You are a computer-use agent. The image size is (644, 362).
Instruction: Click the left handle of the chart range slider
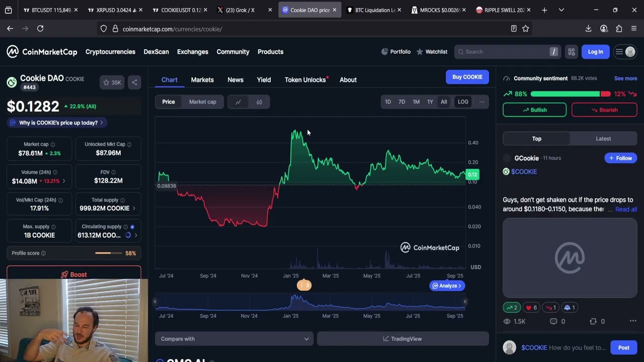coord(155,302)
